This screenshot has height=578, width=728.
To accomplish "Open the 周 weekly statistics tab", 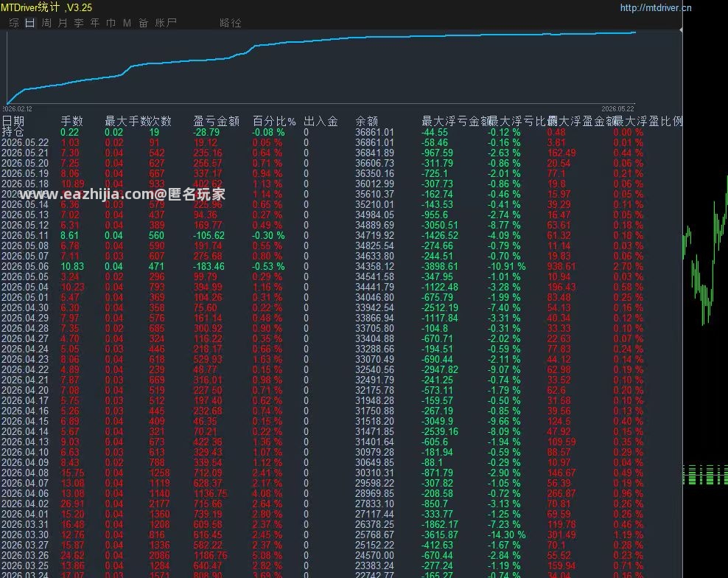I will tap(46, 23).
